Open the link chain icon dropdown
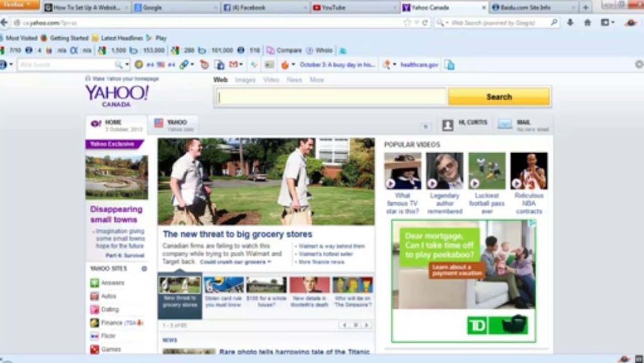Screen dimensions: 644x363 pos(186,65)
